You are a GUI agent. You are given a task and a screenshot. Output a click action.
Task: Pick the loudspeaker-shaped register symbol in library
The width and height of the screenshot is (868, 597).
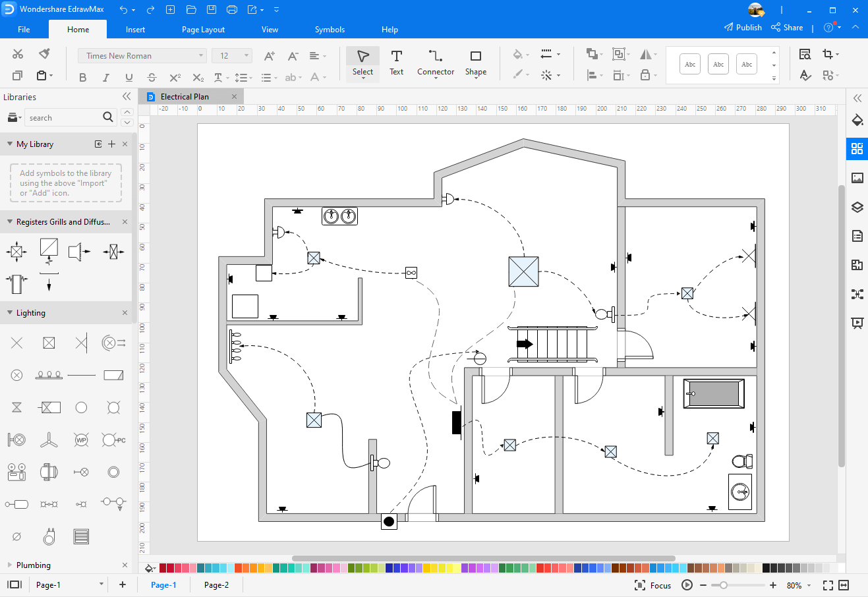80,251
